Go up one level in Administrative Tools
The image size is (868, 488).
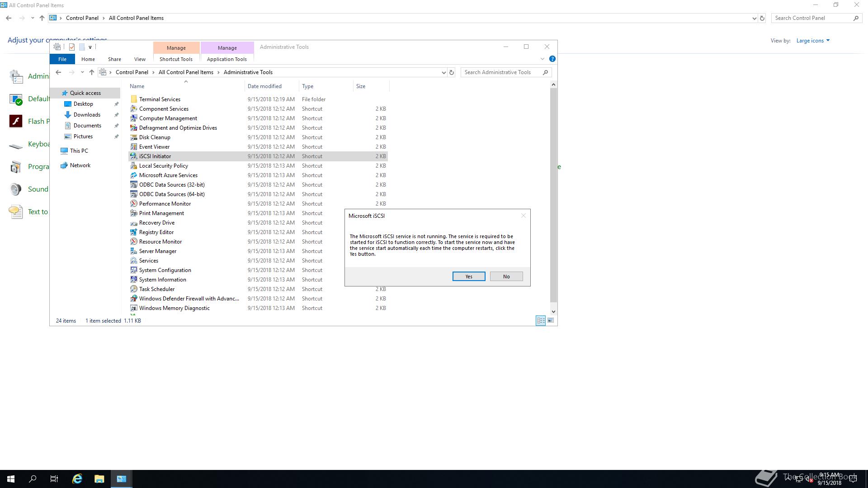91,72
